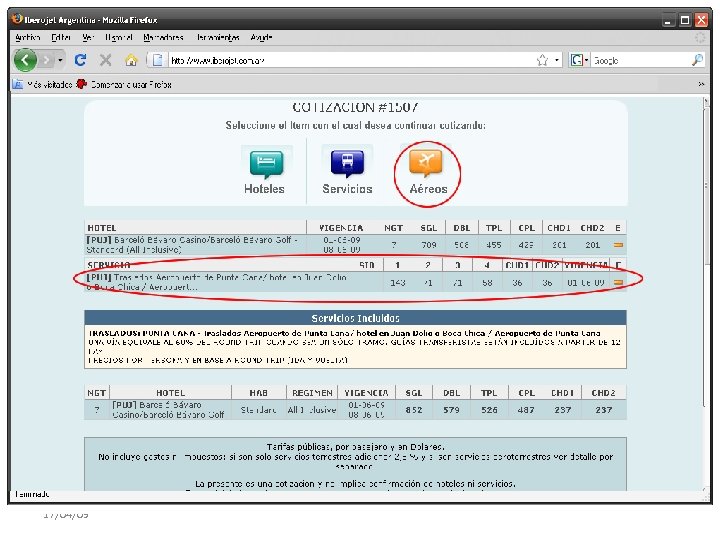Open the Marcadores menu
Viewport: 720px width, 540px height.
[163, 38]
